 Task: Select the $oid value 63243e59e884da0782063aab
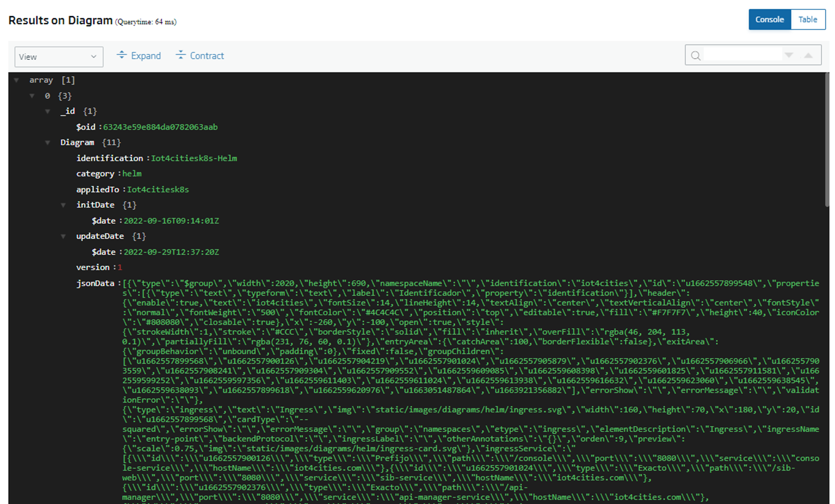[x=159, y=127]
